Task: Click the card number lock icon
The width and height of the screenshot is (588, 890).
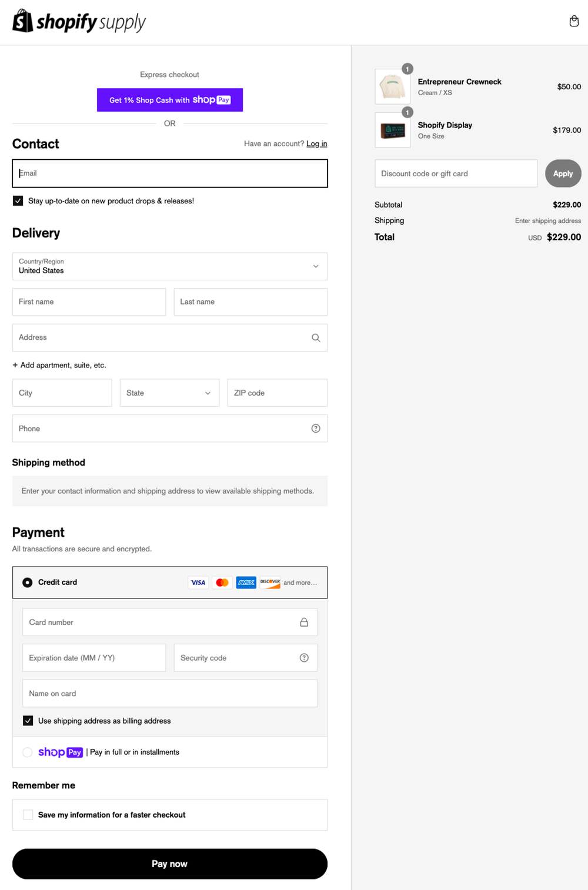Action: pyautogui.click(x=304, y=622)
